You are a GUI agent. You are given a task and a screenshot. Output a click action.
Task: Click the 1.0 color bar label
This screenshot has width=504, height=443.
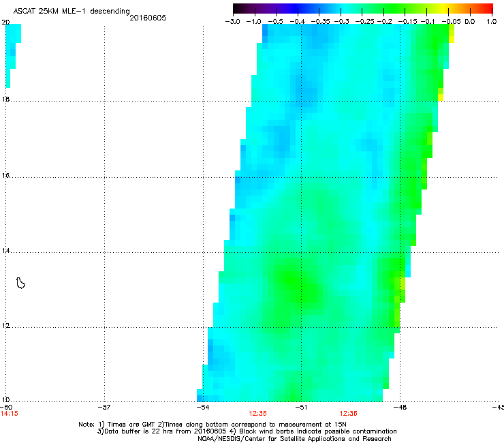[492, 22]
